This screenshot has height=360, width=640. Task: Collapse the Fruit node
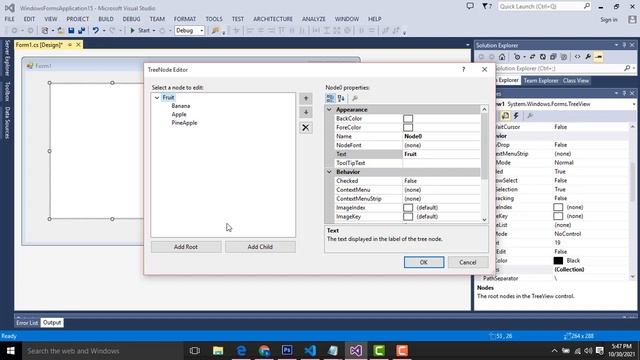click(157, 98)
